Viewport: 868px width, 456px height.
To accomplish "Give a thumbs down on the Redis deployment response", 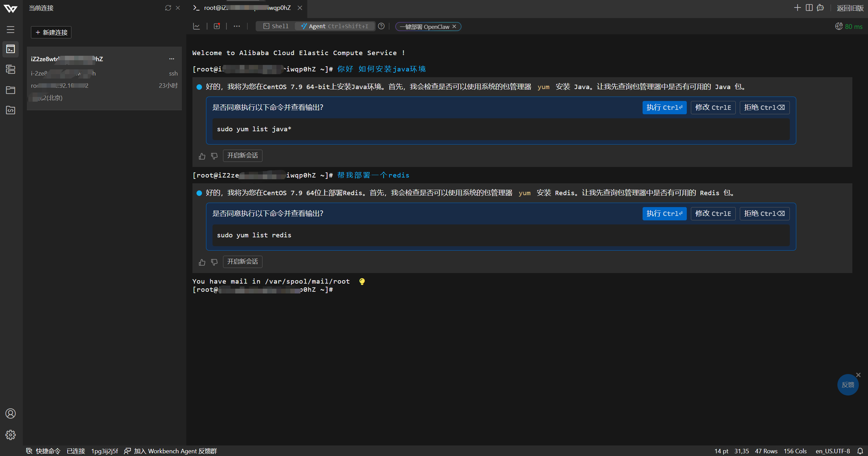I will click(x=214, y=262).
